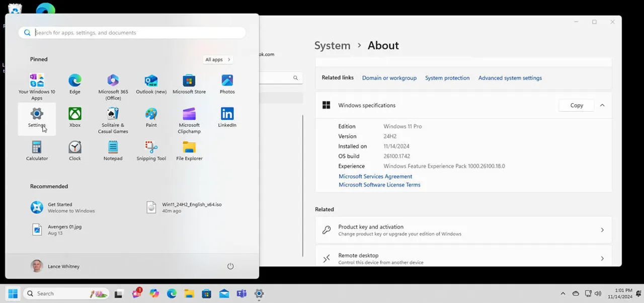The height and width of the screenshot is (303, 644).
Task: Launch Edge from the pinned apps
Action: tap(75, 84)
